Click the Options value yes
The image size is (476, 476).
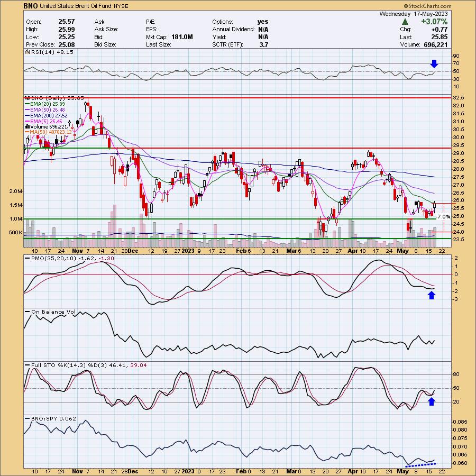click(x=263, y=22)
